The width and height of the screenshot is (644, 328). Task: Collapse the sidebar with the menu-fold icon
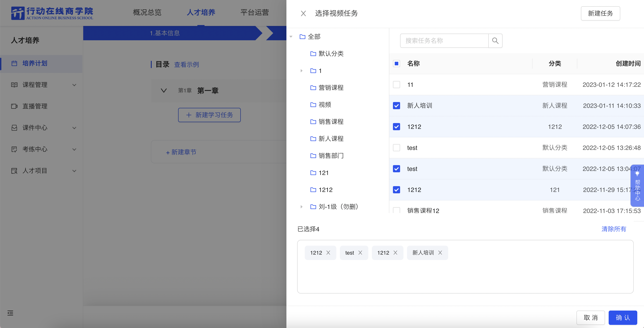pos(10,313)
